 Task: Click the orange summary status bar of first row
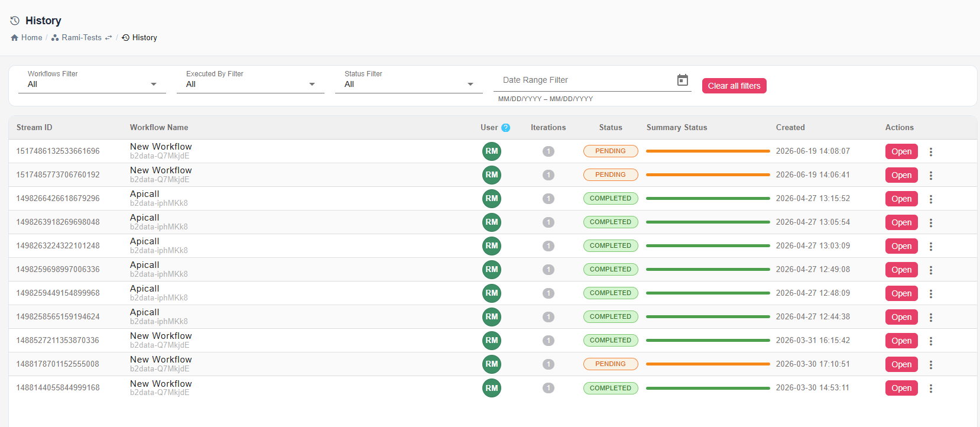(708, 151)
